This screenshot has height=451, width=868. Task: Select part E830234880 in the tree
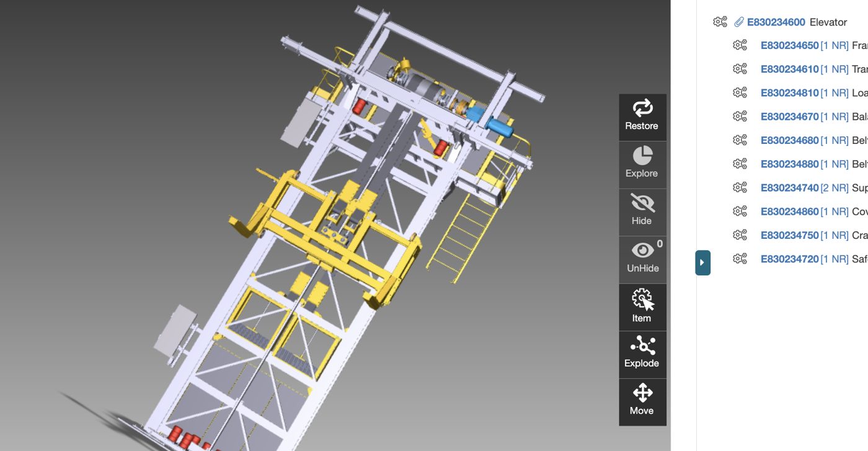click(x=790, y=164)
